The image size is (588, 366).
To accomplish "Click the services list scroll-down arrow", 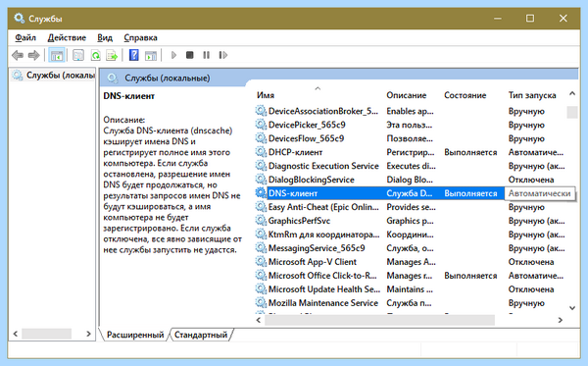I will click(572, 308).
